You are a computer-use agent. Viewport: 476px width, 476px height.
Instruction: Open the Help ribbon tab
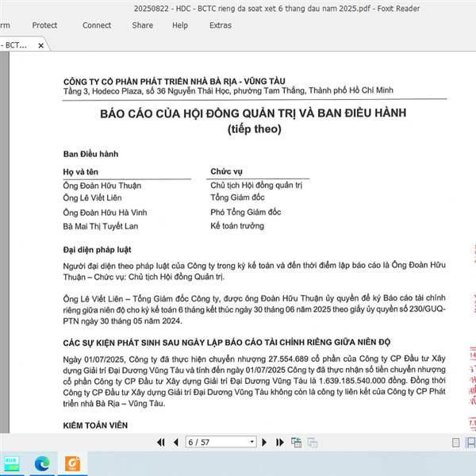(180, 25)
